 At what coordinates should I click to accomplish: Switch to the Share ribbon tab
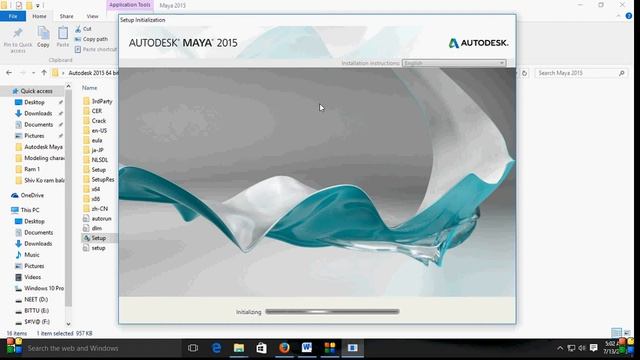click(67, 16)
